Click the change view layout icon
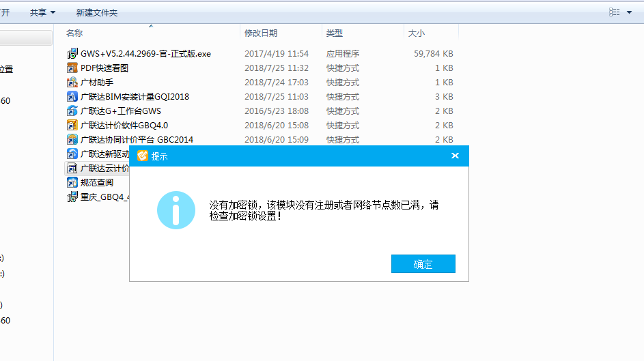This screenshot has height=361, width=644. coord(615,12)
